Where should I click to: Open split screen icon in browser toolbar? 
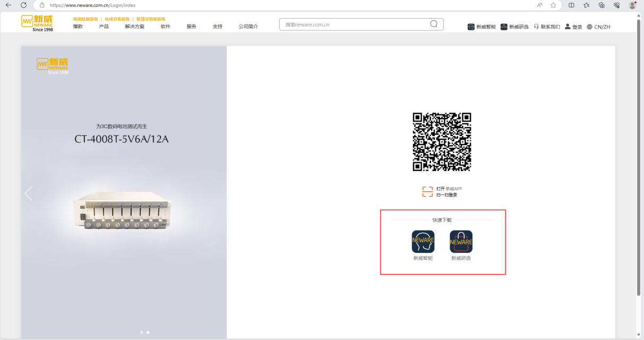tap(571, 5)
